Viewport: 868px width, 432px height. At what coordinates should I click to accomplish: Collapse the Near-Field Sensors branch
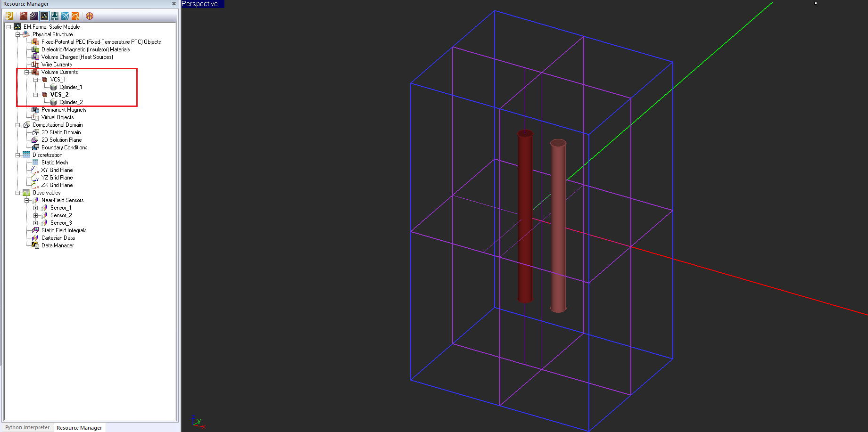27,200
